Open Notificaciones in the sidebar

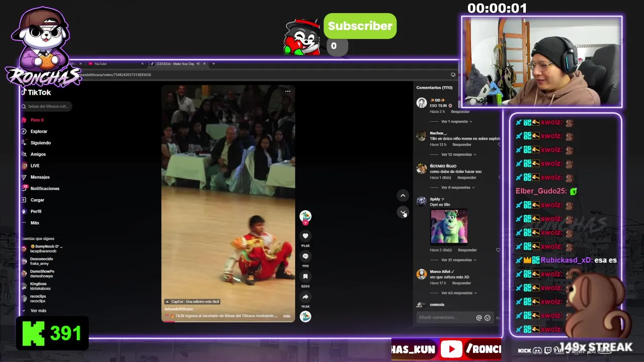(x=40, y=189)
